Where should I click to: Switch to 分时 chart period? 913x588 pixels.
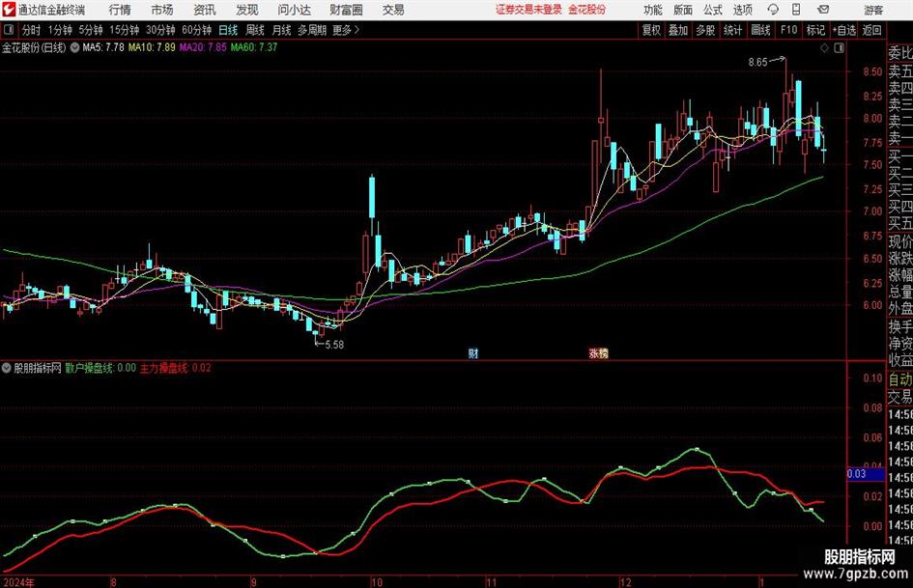(32, 30)
